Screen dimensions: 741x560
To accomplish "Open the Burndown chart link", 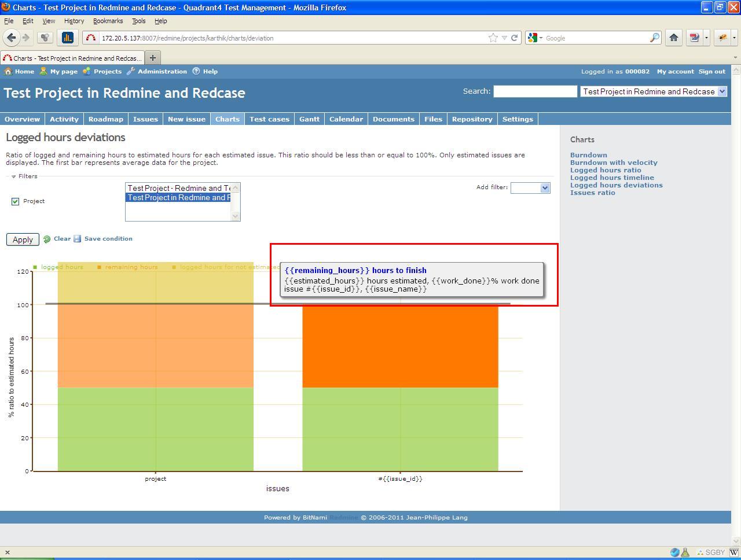I will coord(589,155).
